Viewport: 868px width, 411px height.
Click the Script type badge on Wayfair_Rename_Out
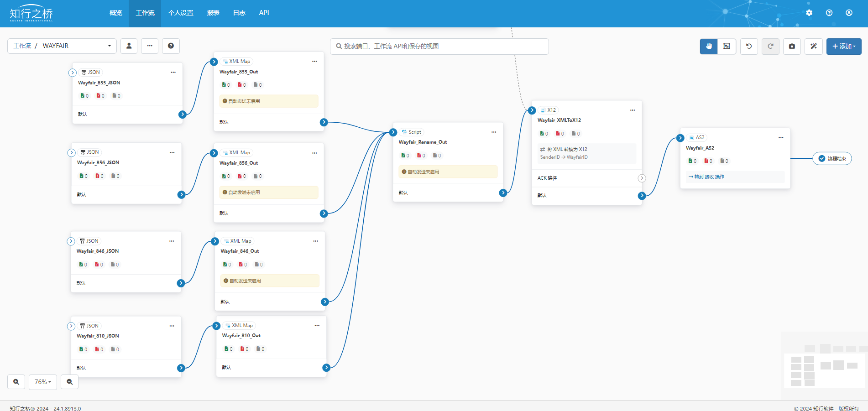[411, 132]
